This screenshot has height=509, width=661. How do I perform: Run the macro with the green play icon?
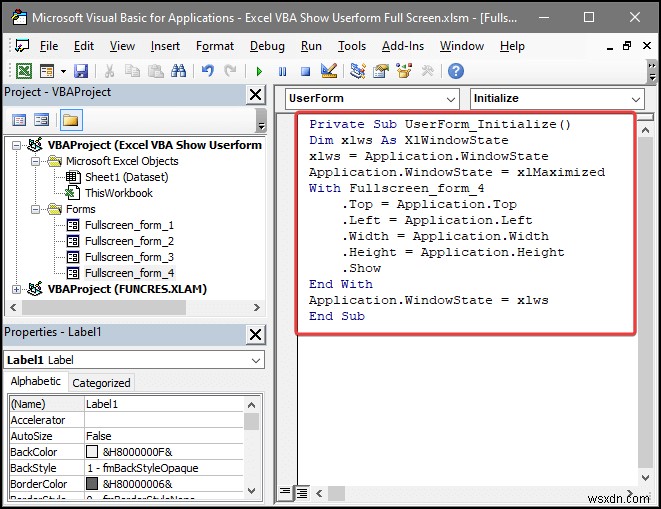point(259,71)
